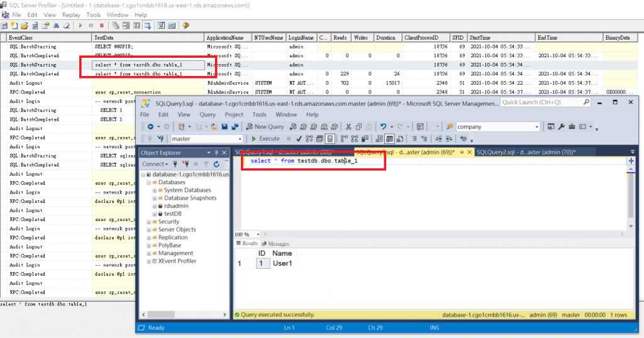
Task: Click the Trace properties icon in Profiler toolbar
Action: tap(45, 25)
